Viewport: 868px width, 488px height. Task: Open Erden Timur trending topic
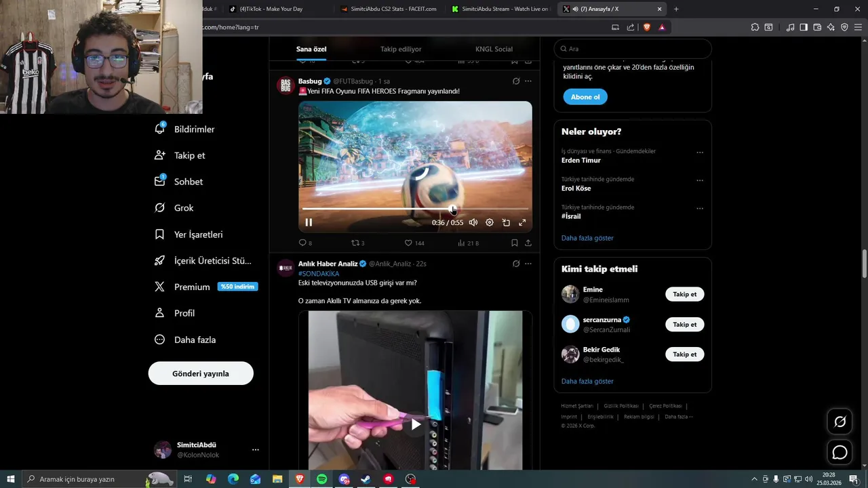[x=581, y=161]
